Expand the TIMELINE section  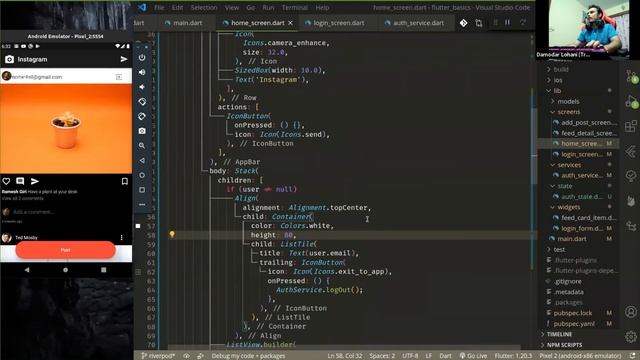coord(559,334)
